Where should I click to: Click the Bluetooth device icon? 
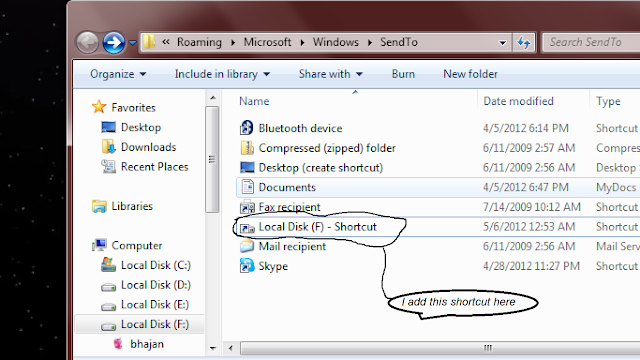[x=247, y=128]
